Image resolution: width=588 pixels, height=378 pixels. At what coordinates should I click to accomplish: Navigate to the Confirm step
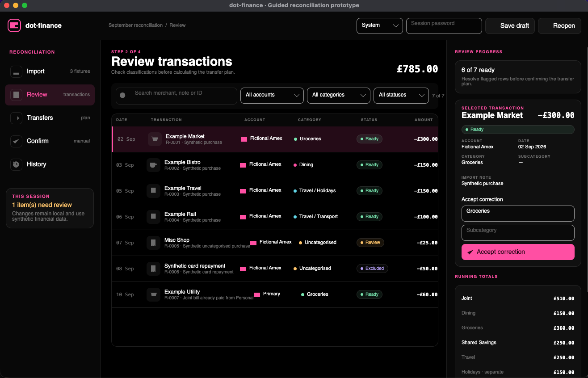click(x=50, y=141)
